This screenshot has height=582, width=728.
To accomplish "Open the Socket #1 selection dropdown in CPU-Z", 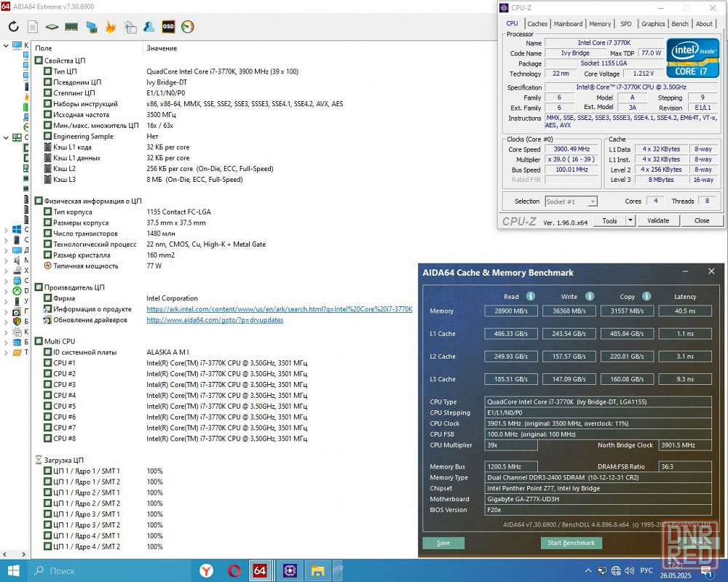I will click(x=571, y=202).
